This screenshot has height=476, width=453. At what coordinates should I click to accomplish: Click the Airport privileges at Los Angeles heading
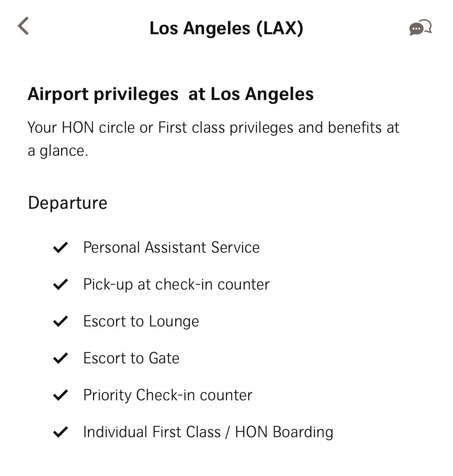[171, 94]
